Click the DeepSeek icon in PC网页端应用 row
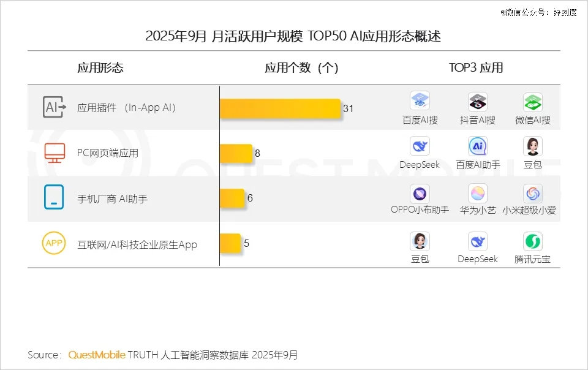Screen dimensions: 588x370 420,146
